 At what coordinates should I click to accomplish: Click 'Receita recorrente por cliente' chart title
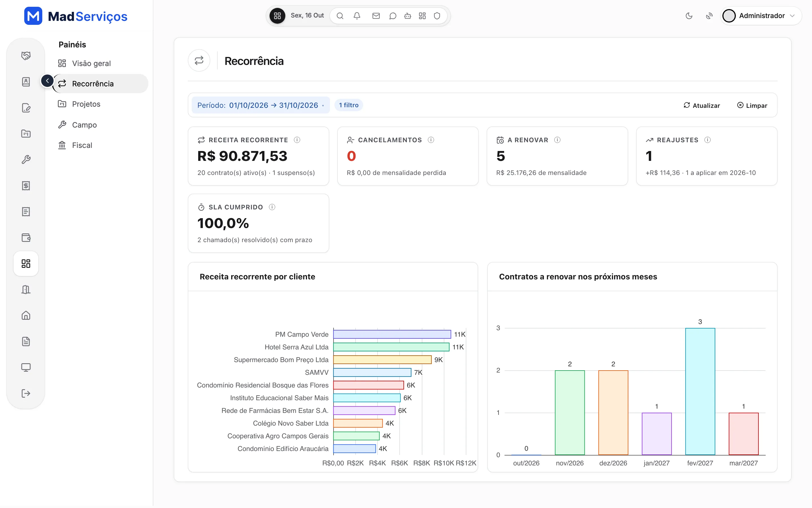[x=257, y=277]
